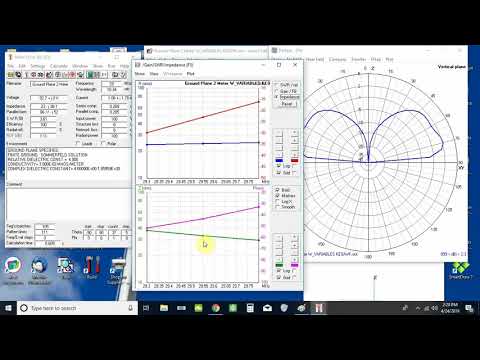Viewport: 480px width, 360px height.
Task: Click the open-file icon in 4nec2 main toolbar
Action: click(x=11, y=75)
